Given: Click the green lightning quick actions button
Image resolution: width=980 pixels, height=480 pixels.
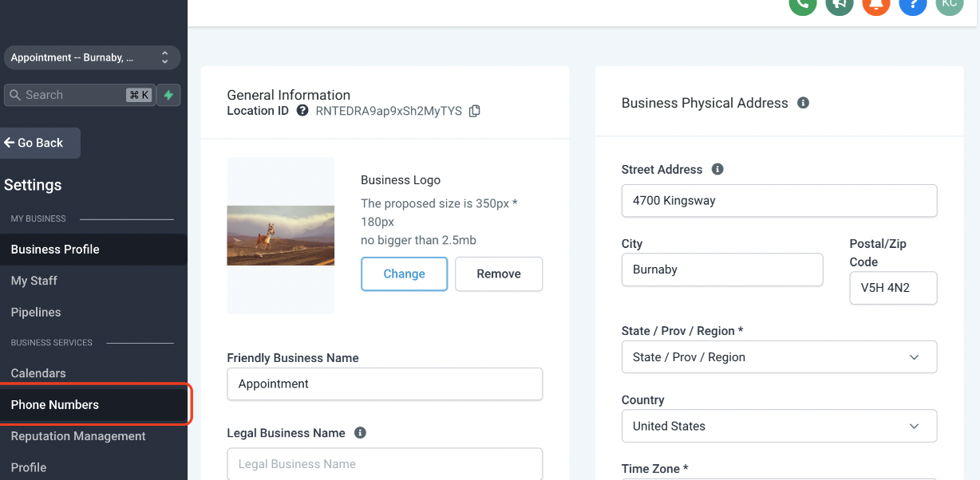Looking at the screenshot, I should pos(168,95).
